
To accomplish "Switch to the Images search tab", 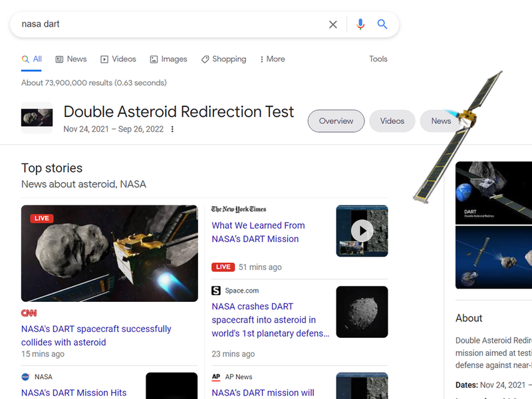I will coord(169,59).
